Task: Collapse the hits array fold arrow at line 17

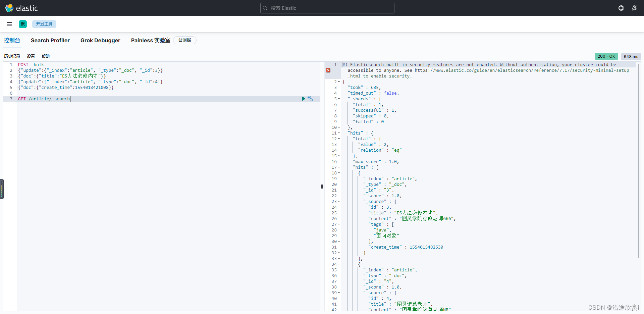Action: point(339,167)
